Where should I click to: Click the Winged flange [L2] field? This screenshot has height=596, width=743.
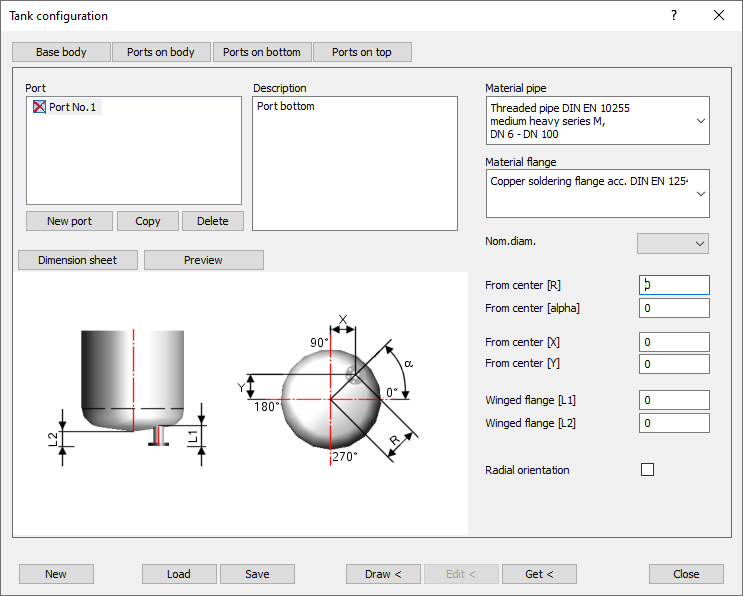[x=674, y=423]
